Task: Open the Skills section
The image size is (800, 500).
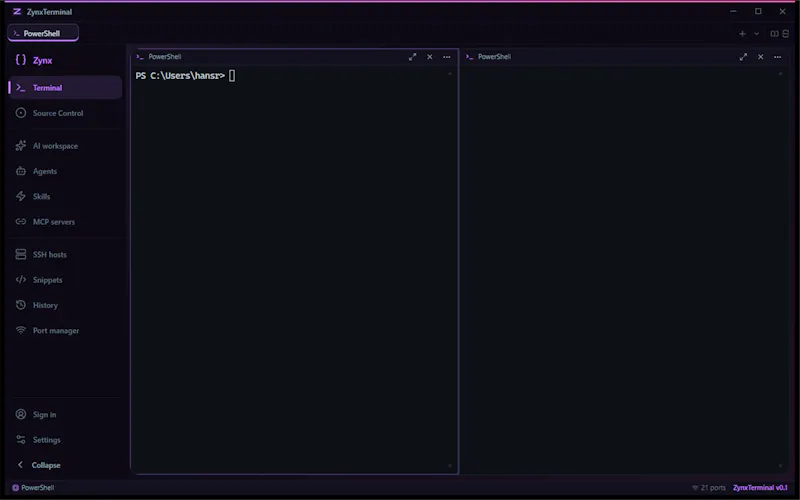Action: [65, 196]
